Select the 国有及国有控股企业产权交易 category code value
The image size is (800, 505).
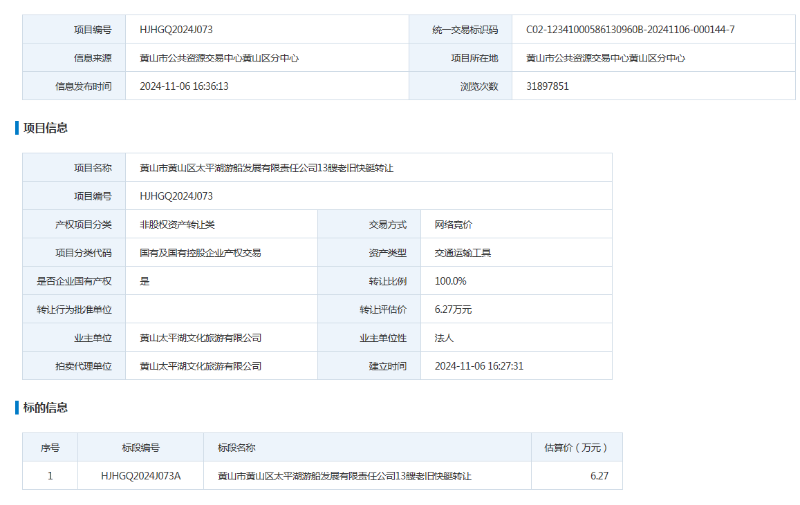[x=200, y=253]
